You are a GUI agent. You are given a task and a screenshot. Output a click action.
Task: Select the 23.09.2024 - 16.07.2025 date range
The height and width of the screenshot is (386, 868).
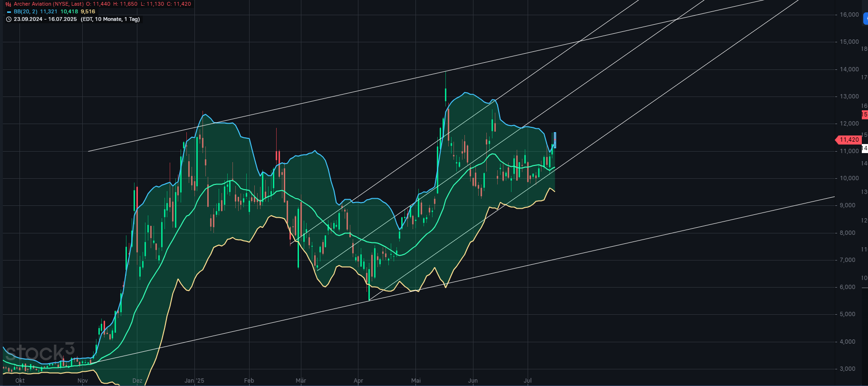click(45, 19)
